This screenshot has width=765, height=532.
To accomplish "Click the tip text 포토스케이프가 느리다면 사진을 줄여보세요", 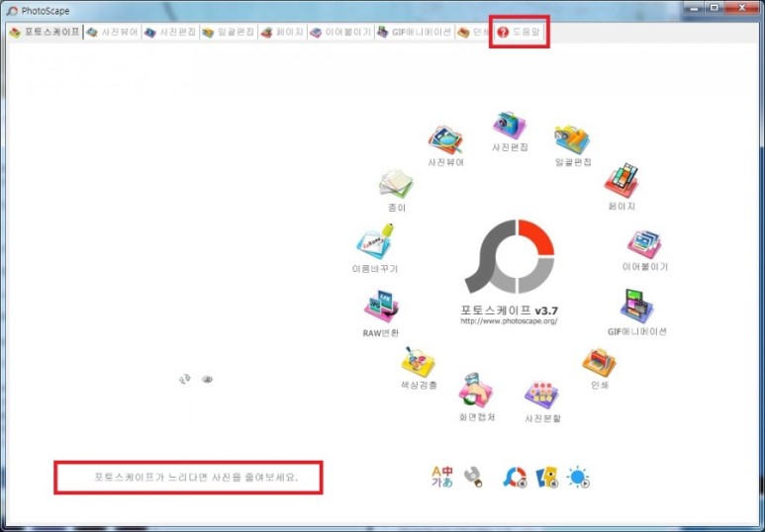I will pos(196,477).
